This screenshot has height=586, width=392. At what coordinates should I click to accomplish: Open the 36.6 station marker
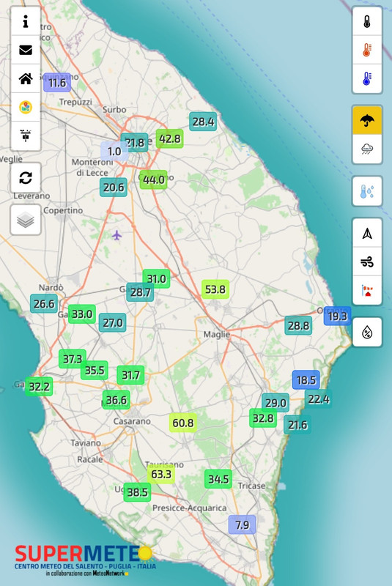coord(117,400)
